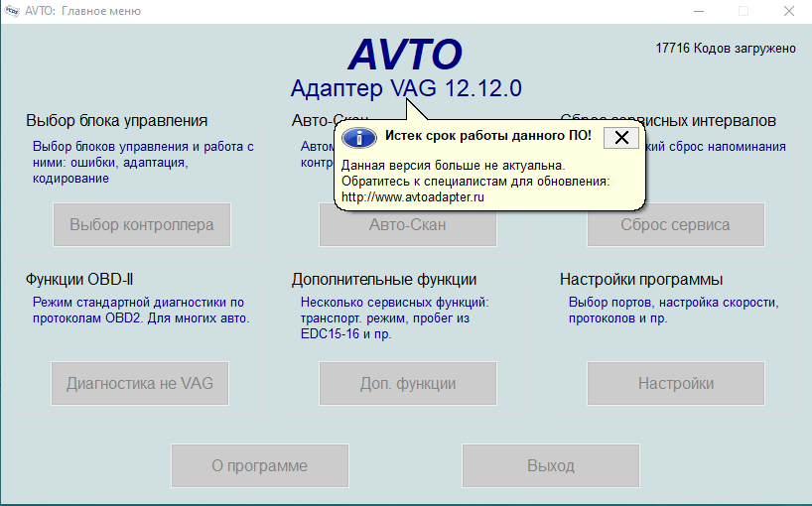Maximize the AVTO window

coord(744,11)
